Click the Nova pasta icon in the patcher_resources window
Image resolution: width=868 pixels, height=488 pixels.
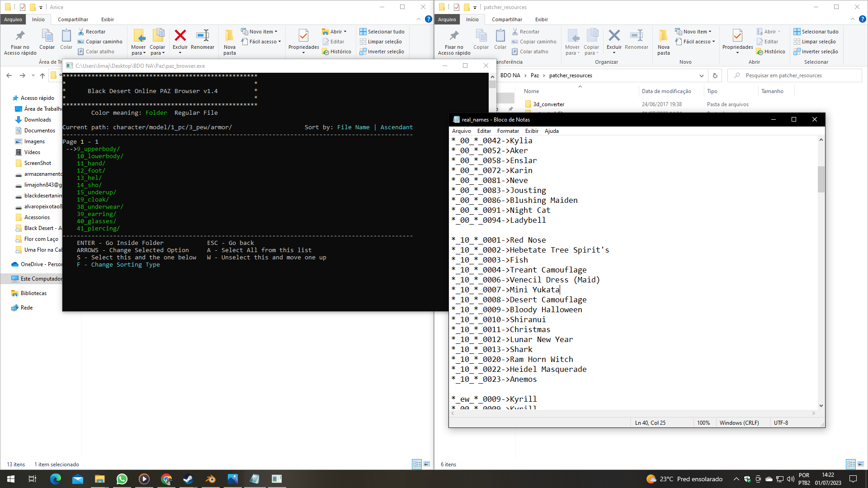[663, 36]
